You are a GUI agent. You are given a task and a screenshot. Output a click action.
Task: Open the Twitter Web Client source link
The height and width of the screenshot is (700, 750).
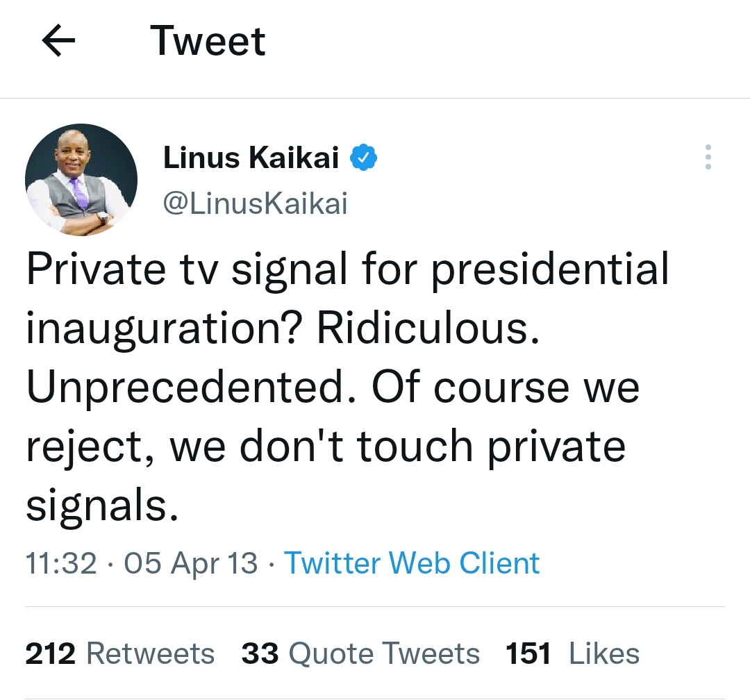[x=412, y=562]
